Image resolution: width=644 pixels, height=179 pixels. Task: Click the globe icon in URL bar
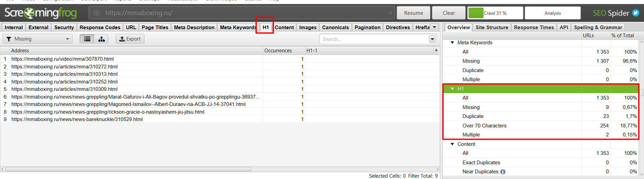click(97, 13)
